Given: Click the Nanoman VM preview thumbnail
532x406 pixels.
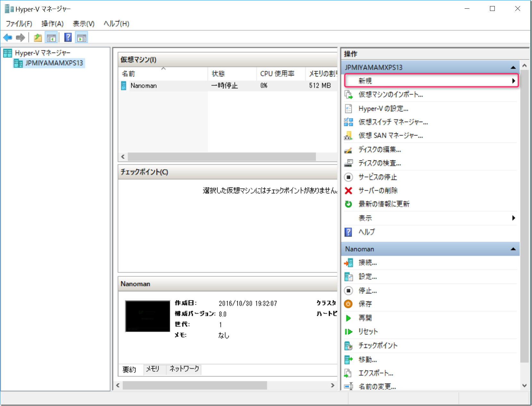Looking at the screenshot, I should tap(148, 316).
